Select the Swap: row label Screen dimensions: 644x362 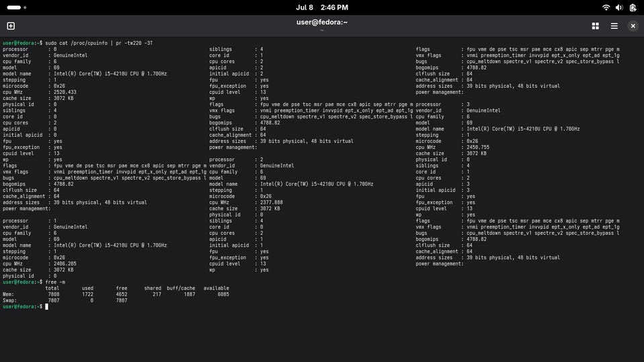click(10, 300)
